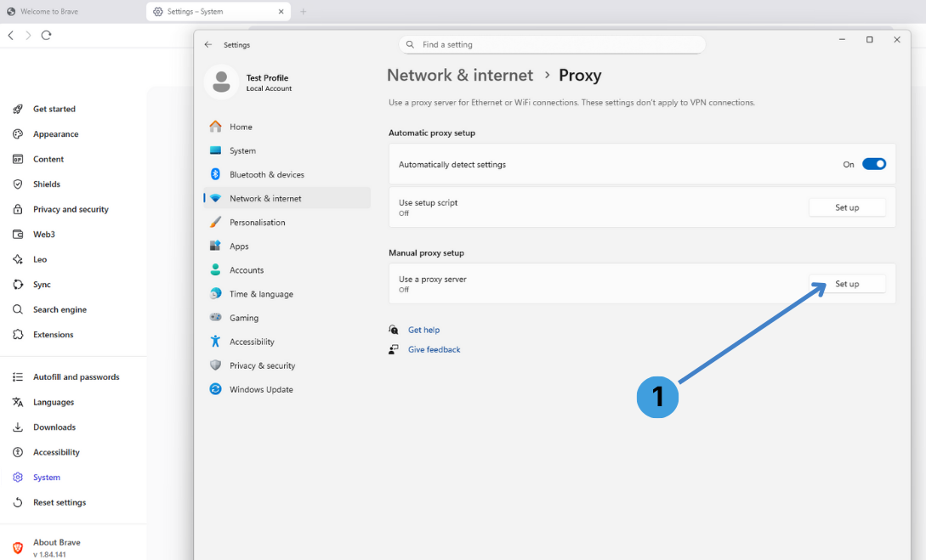
Task: Click in the Find a setting search box
Action: point(552,44)
